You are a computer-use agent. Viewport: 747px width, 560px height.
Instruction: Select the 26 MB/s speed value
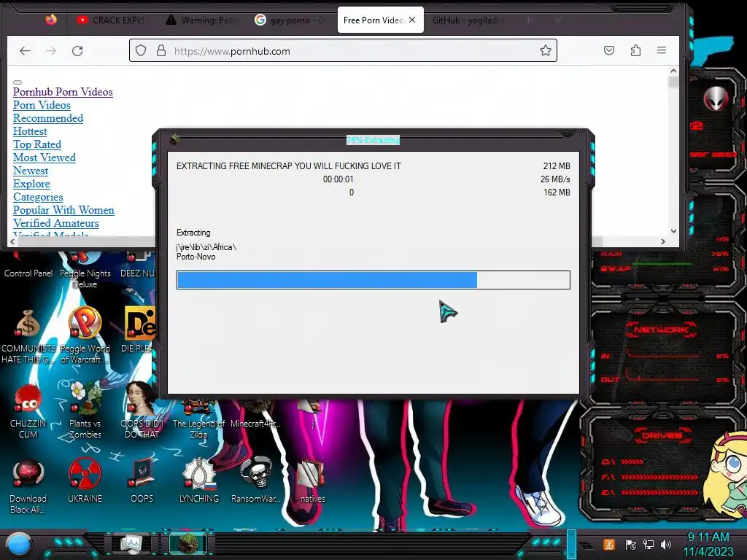pyautogui.click(x=555, y=179)
